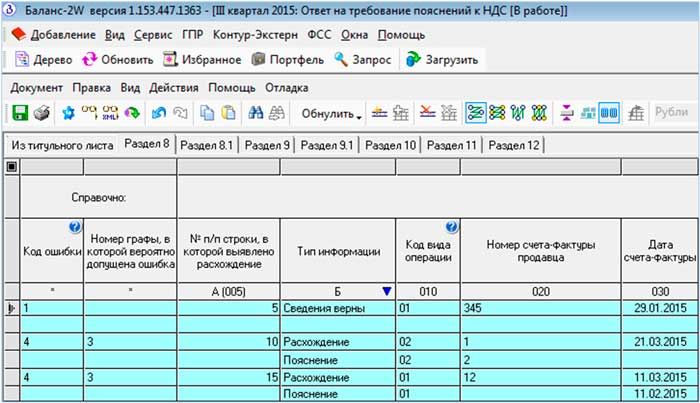Click the printer icon

pyautogui.click(x=42, y=113)
